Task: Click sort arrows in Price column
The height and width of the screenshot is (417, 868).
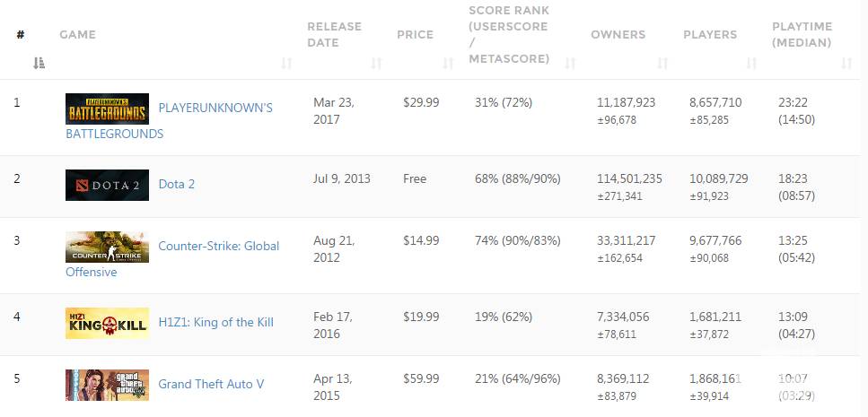Action: pyautogui.click(x=448, y=63)
